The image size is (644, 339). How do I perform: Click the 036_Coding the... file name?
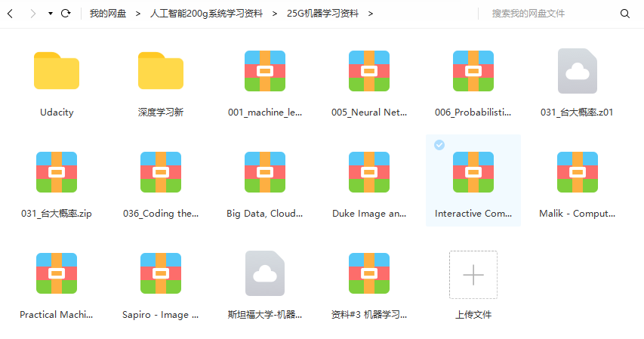tap(161, 214)
